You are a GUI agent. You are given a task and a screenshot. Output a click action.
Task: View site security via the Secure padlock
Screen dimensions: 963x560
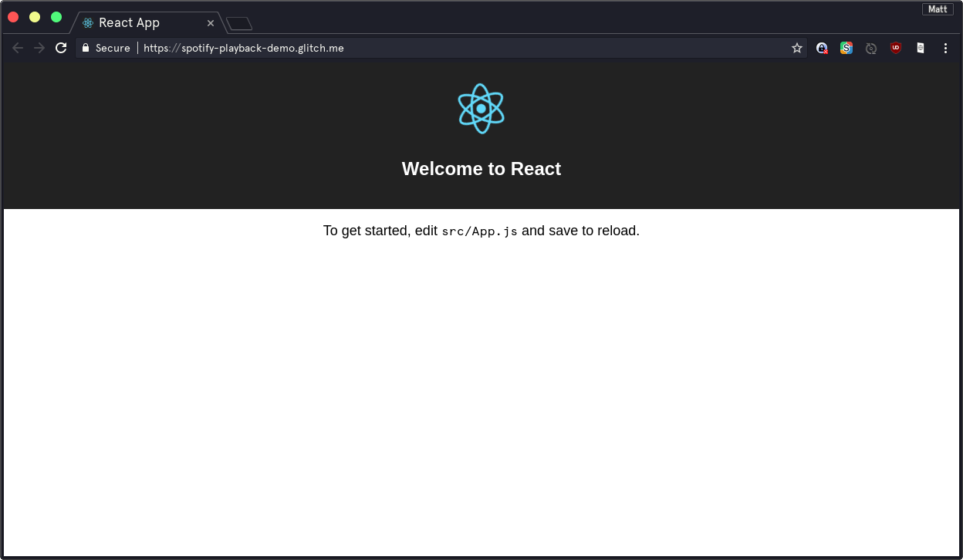pos(85,48)
